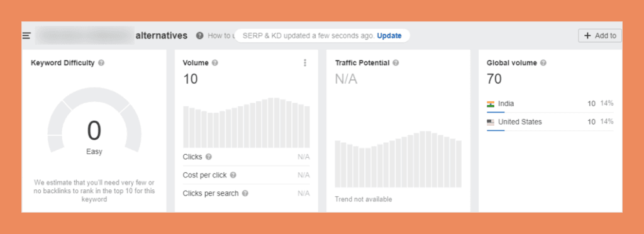Click the help icon beside the keyword title

click(x=199, y=36)
